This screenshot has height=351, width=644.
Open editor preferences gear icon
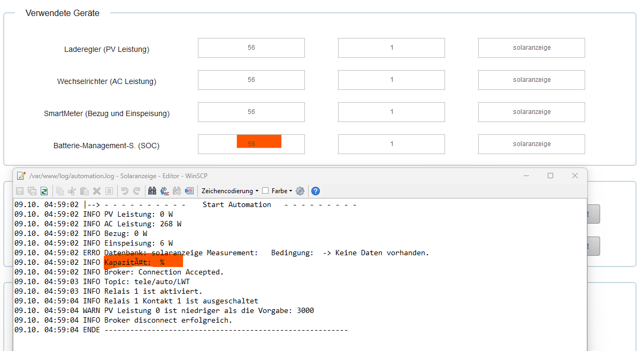[x=300, y=191]
